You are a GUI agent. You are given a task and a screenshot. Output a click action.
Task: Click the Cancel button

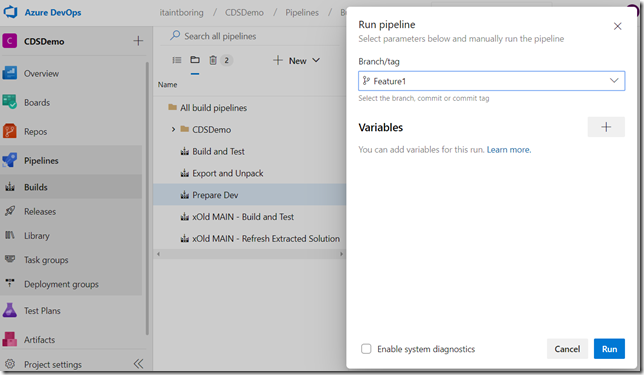(x=567, y=349)
